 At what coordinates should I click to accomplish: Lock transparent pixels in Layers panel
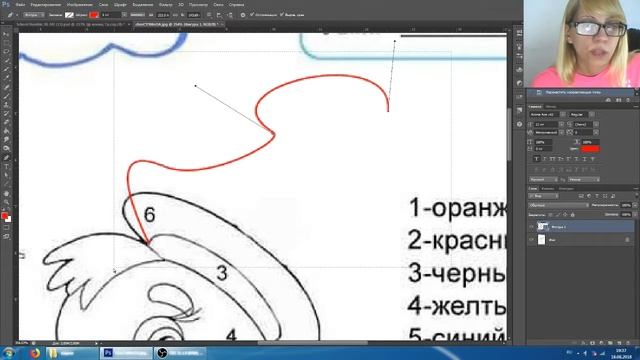pyautogui.click(x=551, y=214)
